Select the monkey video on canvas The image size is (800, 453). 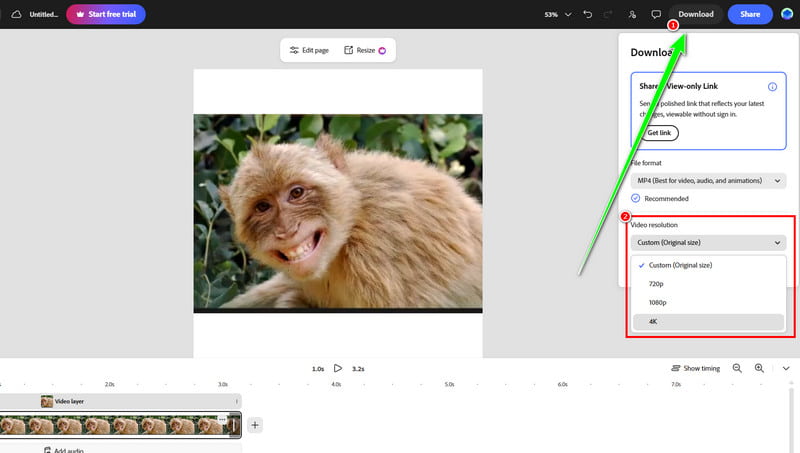point(338,213)
